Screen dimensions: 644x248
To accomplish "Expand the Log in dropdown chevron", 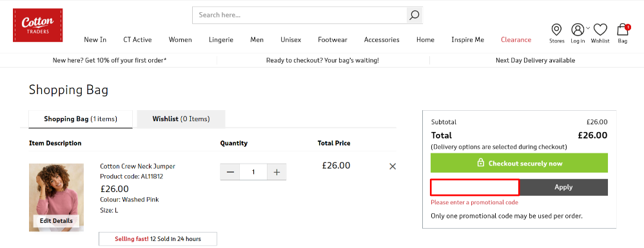I will (588, 28).
